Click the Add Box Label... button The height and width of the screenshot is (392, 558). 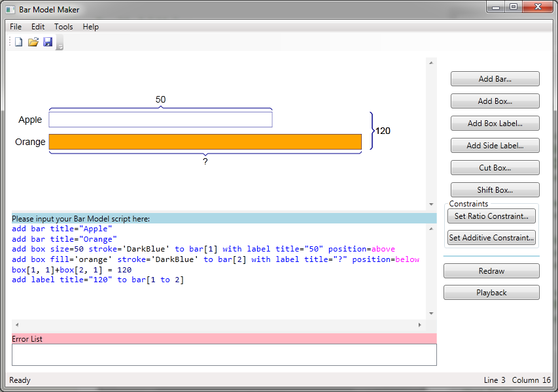coord(495,123)
